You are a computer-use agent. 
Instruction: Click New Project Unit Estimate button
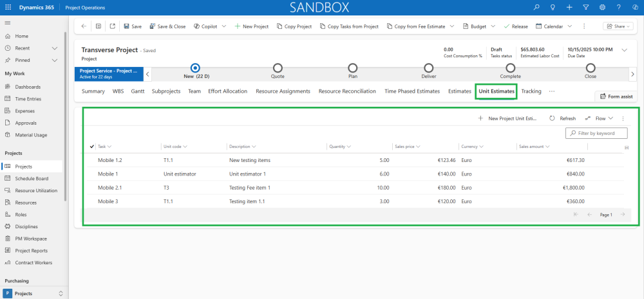pyautogui.click(x=507, y=118)
